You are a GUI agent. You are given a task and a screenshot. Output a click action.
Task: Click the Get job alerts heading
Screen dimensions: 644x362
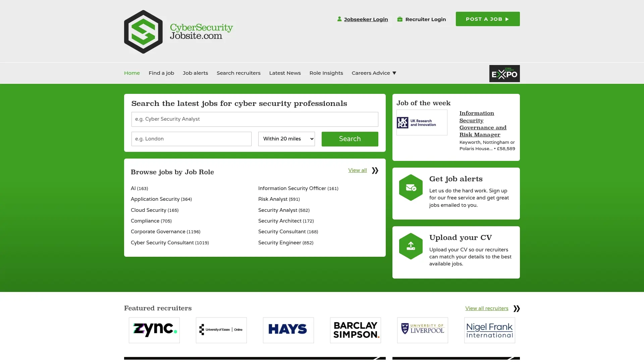(x=456, y=179)
